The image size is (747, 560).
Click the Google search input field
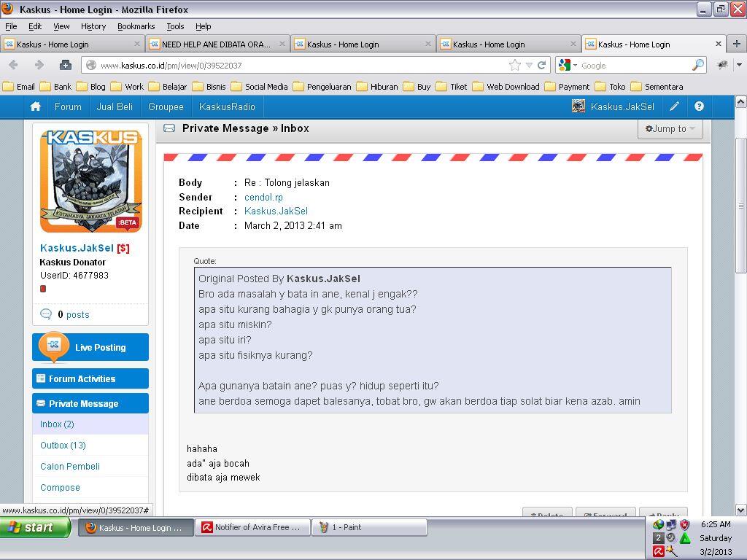click(x=634, y=65)
